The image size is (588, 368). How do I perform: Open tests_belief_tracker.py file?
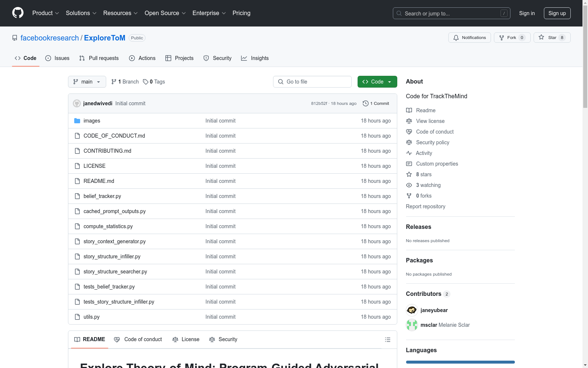pos(109,287)
